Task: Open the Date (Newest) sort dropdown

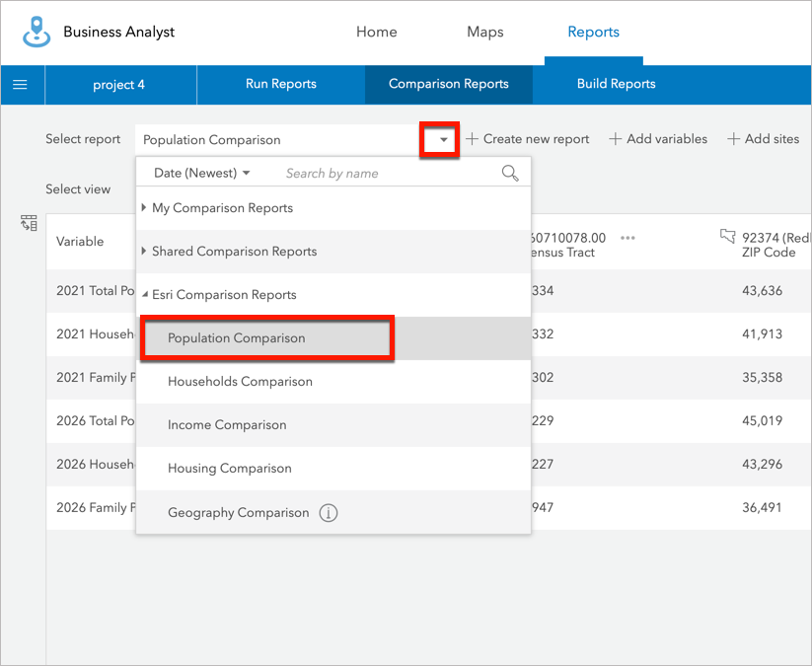Action: pyautogui.click(x=201, y=174)
